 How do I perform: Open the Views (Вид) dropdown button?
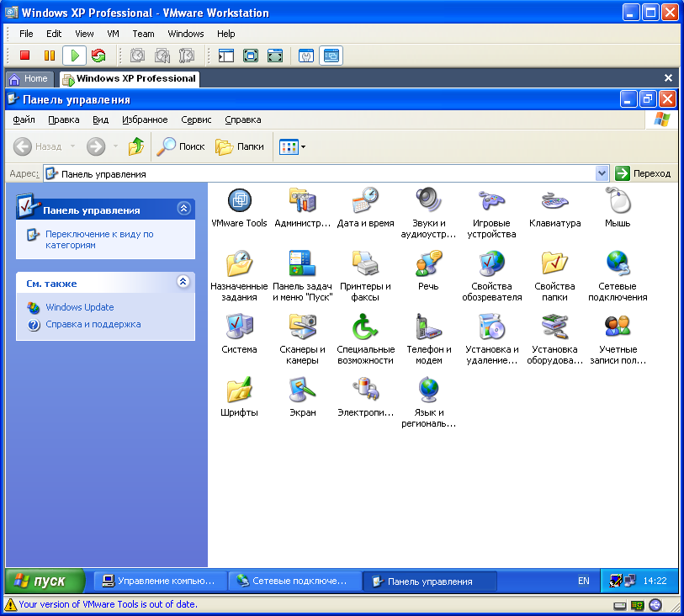coord(292,147)
